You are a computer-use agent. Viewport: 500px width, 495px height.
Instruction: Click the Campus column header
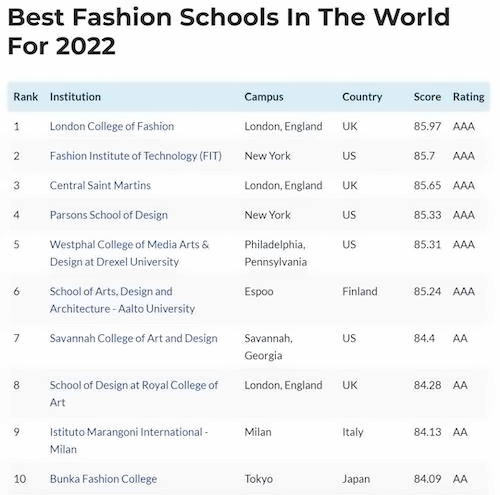pos(264,97)
